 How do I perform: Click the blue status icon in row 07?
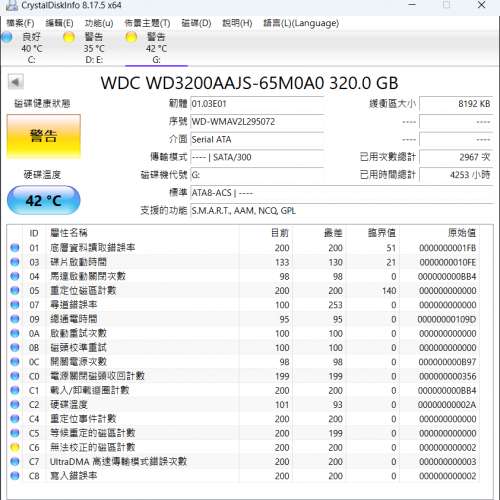(15, 305)
